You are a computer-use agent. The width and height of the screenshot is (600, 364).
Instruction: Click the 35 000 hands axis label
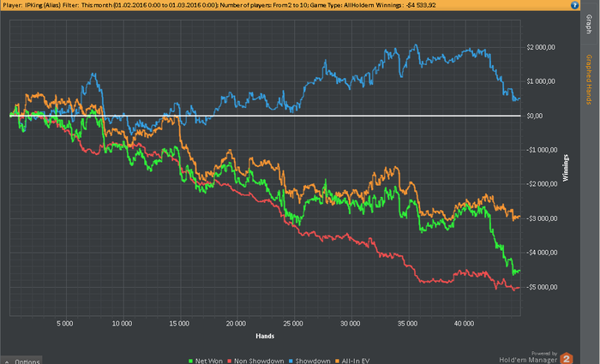pos(407,324)
